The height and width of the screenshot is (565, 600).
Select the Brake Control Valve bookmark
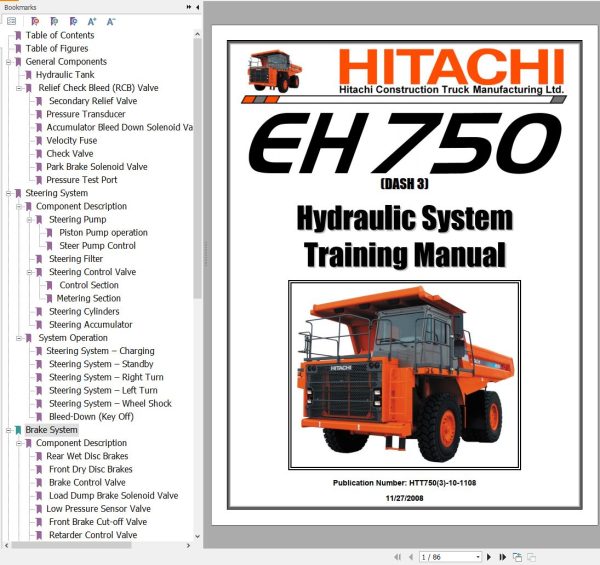tap(87, 482)
